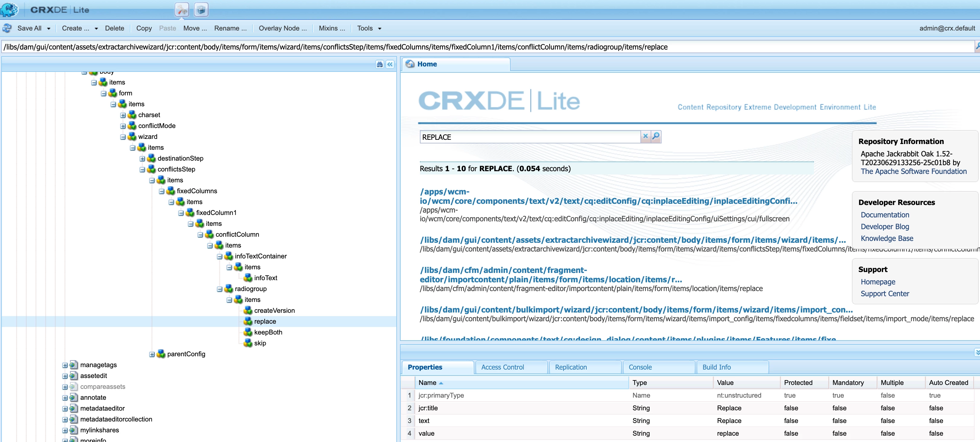Expand the destinationStep tree node
This screenshot has width=980, height=442.
pos(142,159)
